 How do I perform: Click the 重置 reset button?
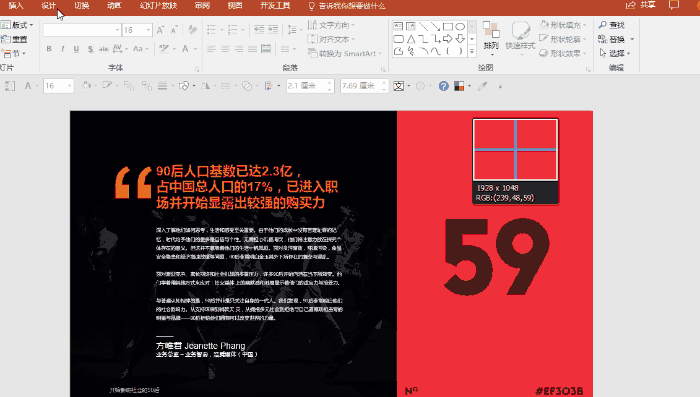tap(15, 39)
